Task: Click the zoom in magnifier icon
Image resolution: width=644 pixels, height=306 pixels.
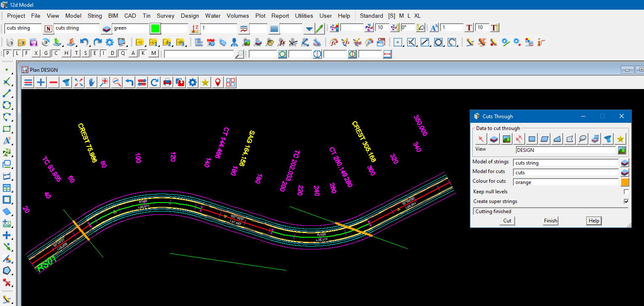Action: (104, 82)
